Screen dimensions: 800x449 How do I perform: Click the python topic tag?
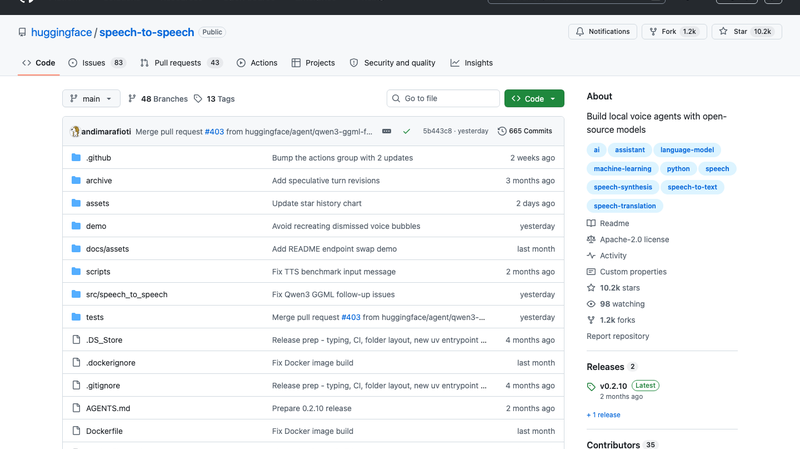[x=678, y=168]
